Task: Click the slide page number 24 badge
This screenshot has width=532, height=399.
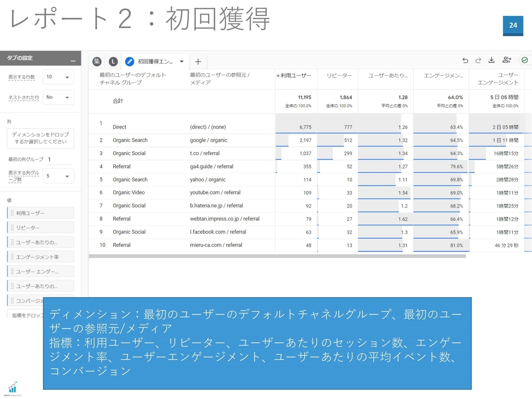Action: coord(513,25)
